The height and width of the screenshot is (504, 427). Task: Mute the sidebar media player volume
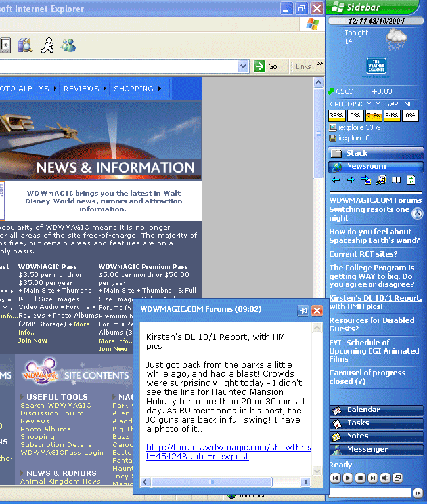(385, 478)
